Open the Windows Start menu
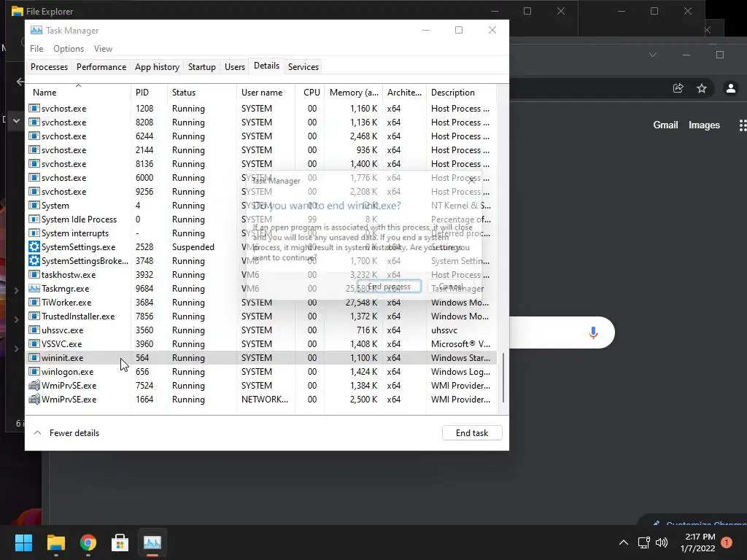 click(x=23, y=542)
